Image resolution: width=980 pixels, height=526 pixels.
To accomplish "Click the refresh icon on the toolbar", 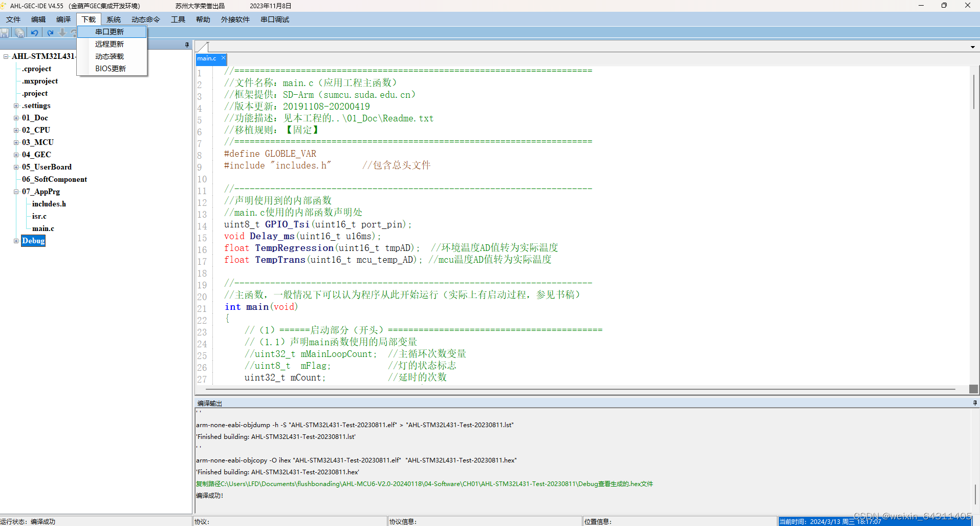I will coord(74,32).
